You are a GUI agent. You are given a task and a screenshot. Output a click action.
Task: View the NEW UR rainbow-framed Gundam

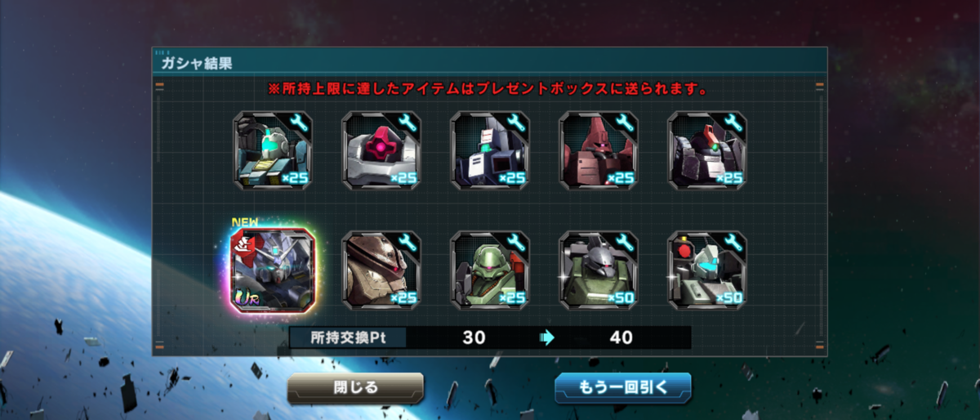[273, 270]
